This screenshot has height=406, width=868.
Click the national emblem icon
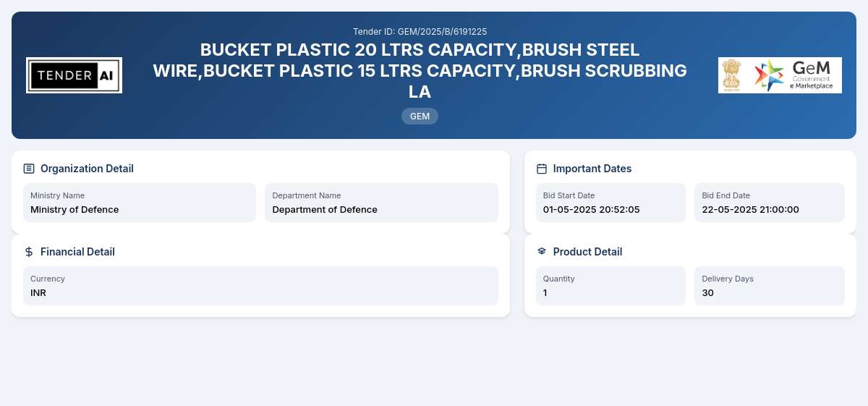[x=732, y=75]
